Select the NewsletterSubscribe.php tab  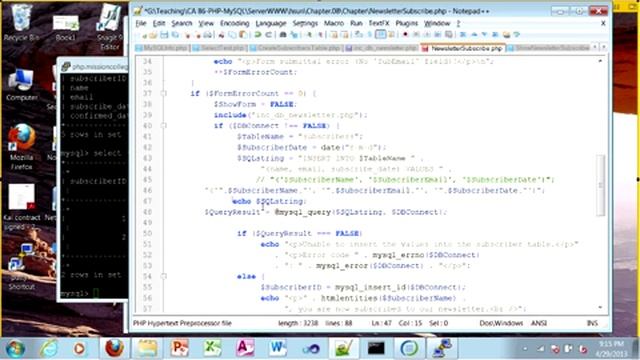click(x=463, y=48)
